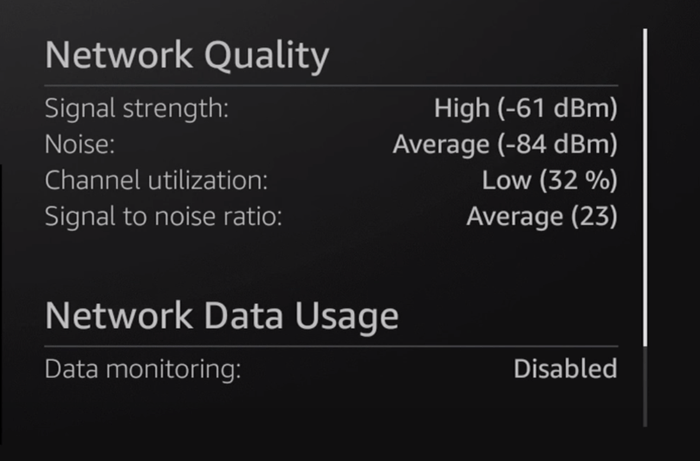This screenshot has width=700, height=461.
Task: Click the divider line under Network Data Usage
Action: (x=331, y=346)
